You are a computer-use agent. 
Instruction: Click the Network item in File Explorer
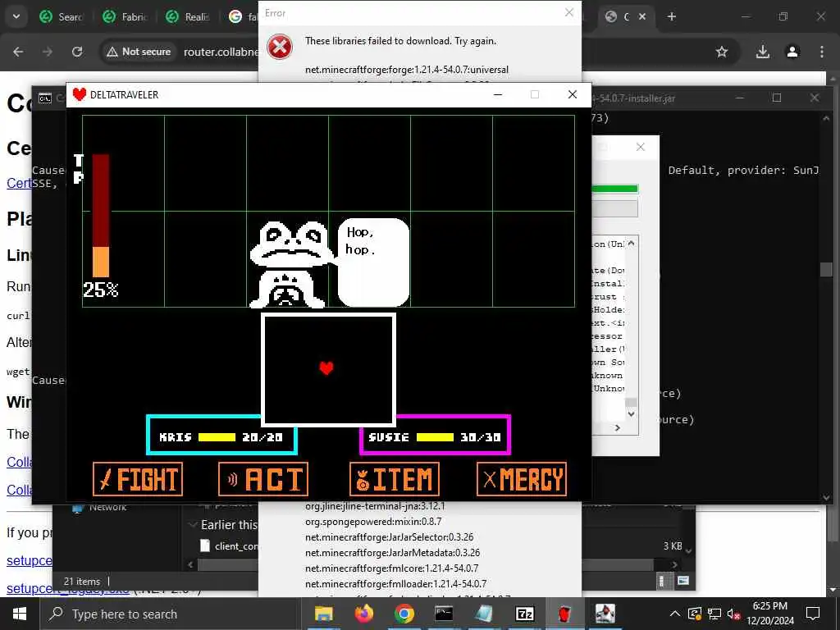click(100, 507)
